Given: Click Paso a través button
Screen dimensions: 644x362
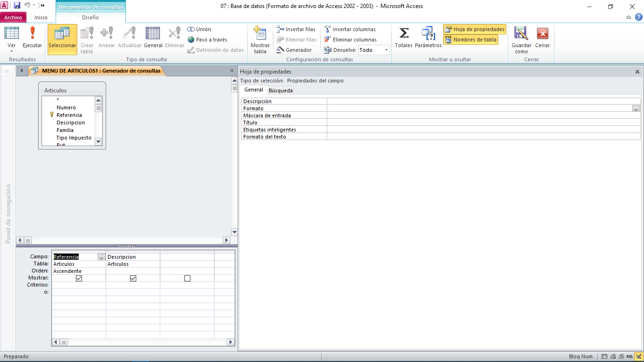Looking at the screenshot, I should tap(207, 40).
